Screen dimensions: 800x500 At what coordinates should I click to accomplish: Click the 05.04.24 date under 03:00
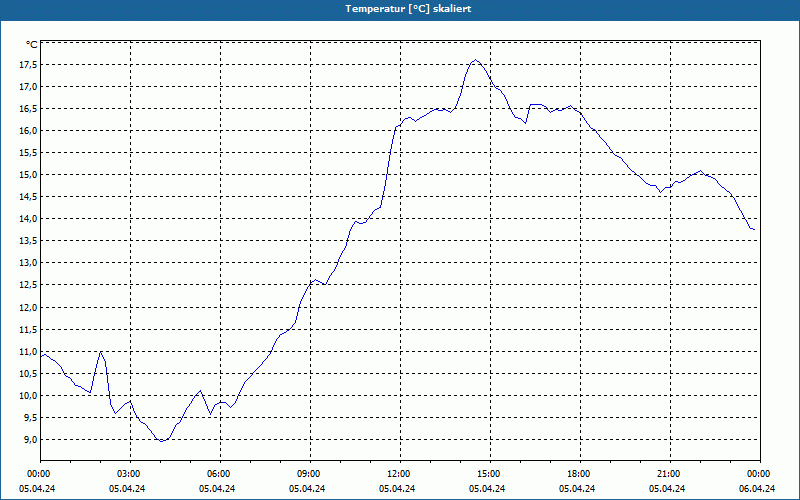coord(127,488)
